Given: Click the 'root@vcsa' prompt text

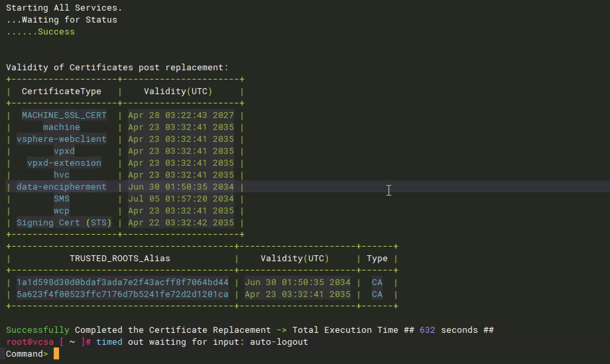Looking at the screenshot, I should pos(30,342).
